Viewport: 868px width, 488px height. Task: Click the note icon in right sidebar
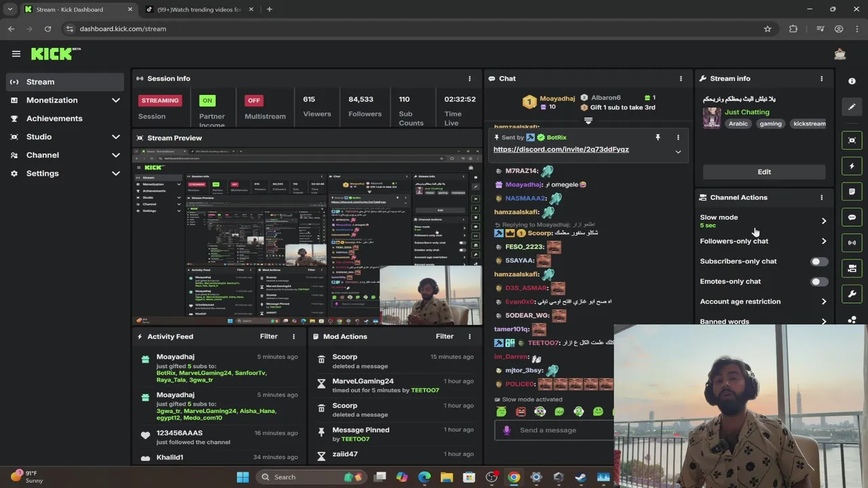point(852,192)
